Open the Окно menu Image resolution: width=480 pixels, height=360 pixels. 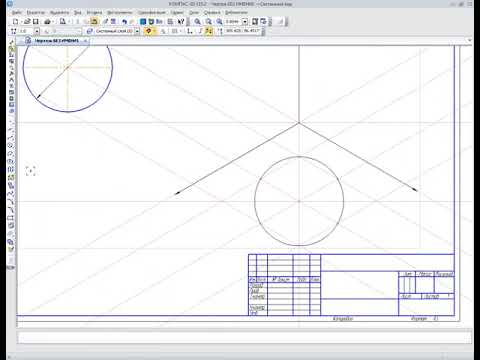point(194,12)
